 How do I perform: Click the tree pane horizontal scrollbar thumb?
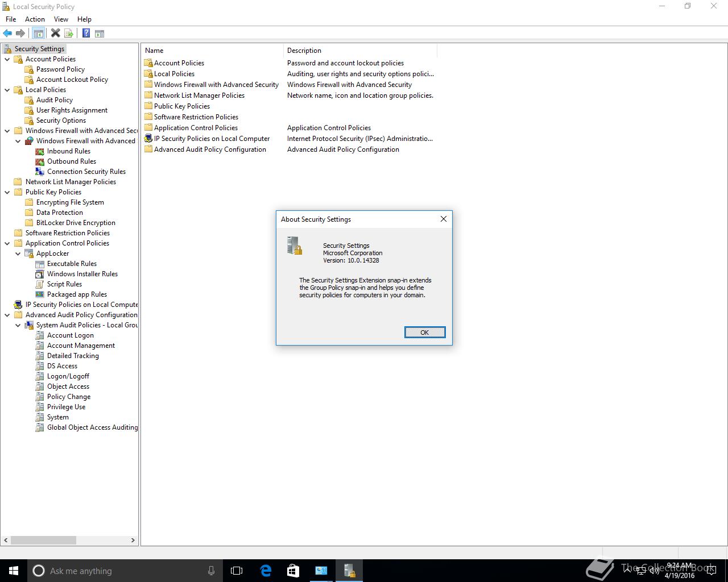coord(43,540)
